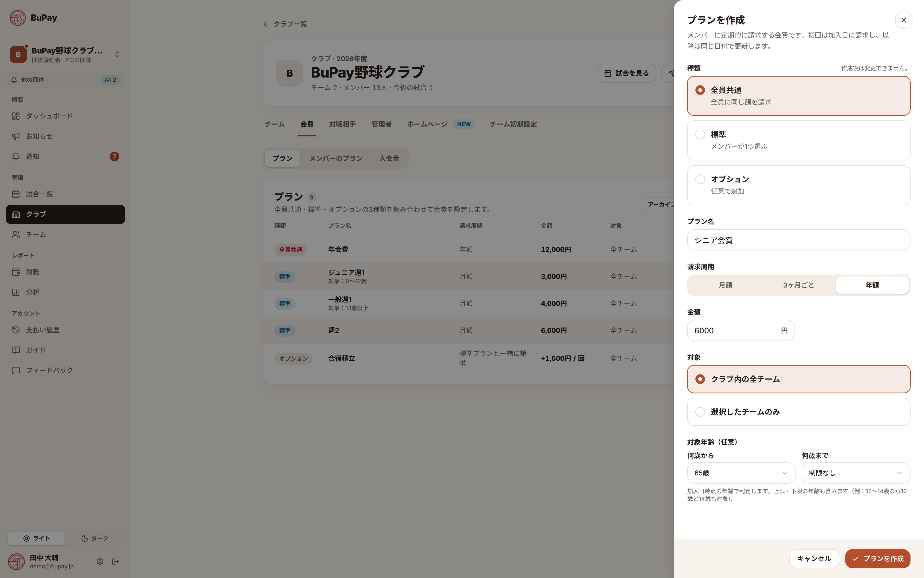The height and width of the screenshot is (578, 924).
Task: Click the お知らせ megaphone icon
Action: pos(16,136)
